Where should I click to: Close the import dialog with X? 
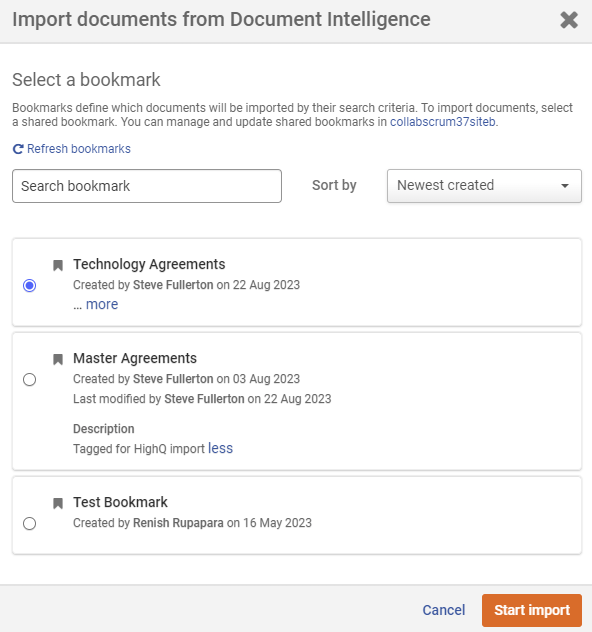pyautogui.click(x=569, y=20)
